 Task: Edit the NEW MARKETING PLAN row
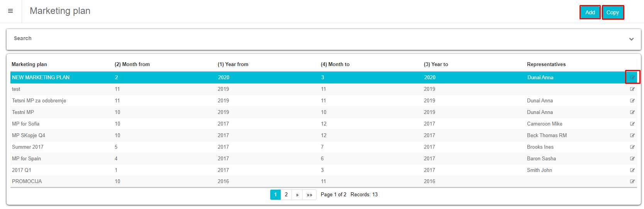coord(632,77)
